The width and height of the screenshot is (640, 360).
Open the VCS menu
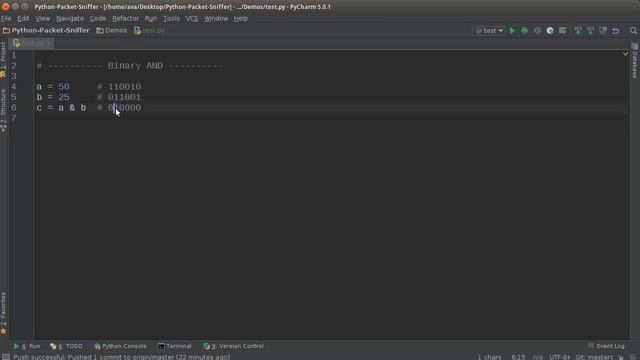(x=192, y=18)
